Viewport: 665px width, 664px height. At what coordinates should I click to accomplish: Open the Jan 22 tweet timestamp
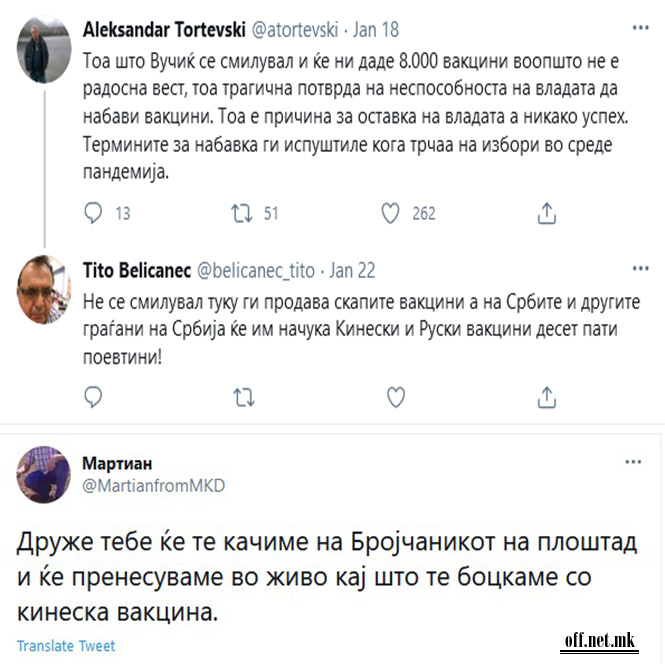pos(353,270)
